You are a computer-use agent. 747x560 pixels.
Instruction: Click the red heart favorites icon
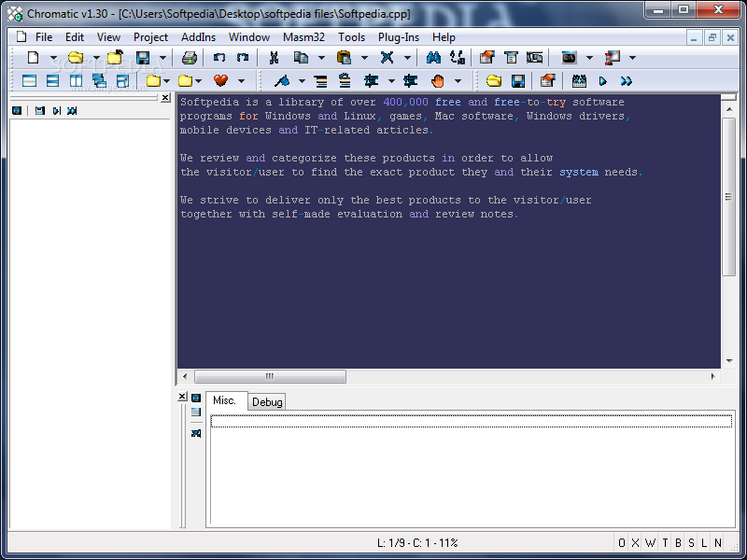220,81
